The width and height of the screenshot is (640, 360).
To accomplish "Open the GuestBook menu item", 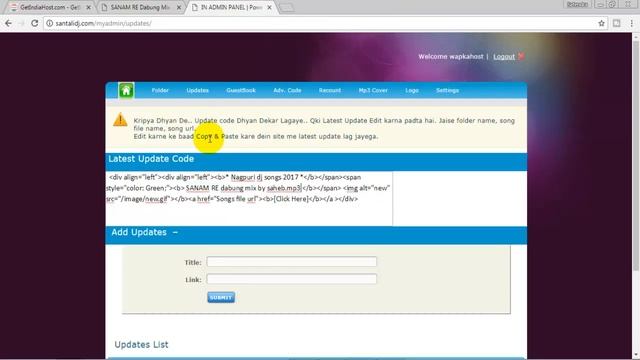I will [x=241, y=90].
